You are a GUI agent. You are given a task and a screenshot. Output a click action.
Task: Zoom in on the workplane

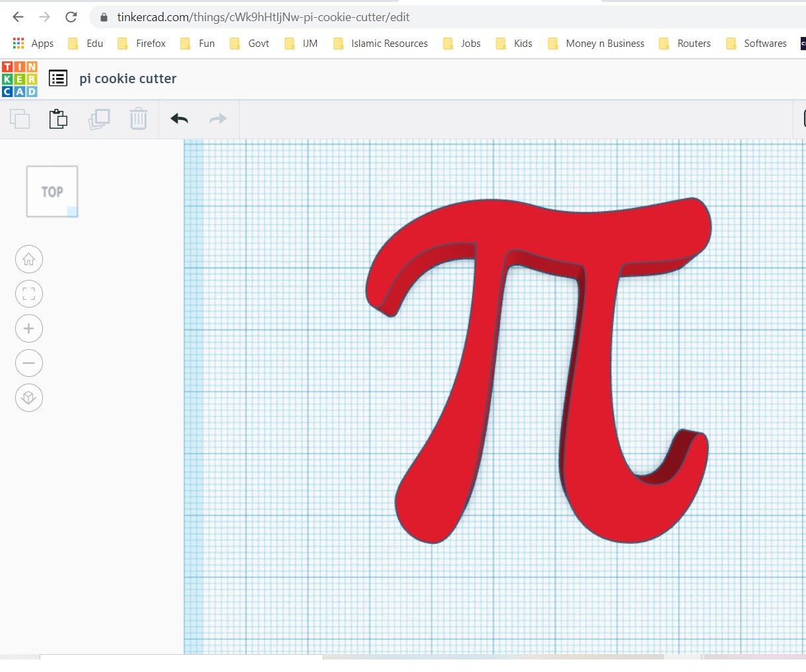28,328
